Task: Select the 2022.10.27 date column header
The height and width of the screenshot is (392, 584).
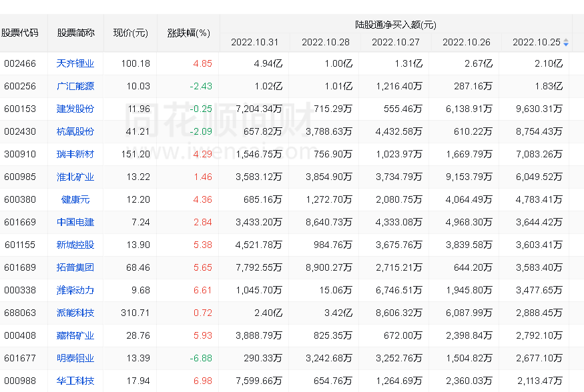Action: coord(396,43)
